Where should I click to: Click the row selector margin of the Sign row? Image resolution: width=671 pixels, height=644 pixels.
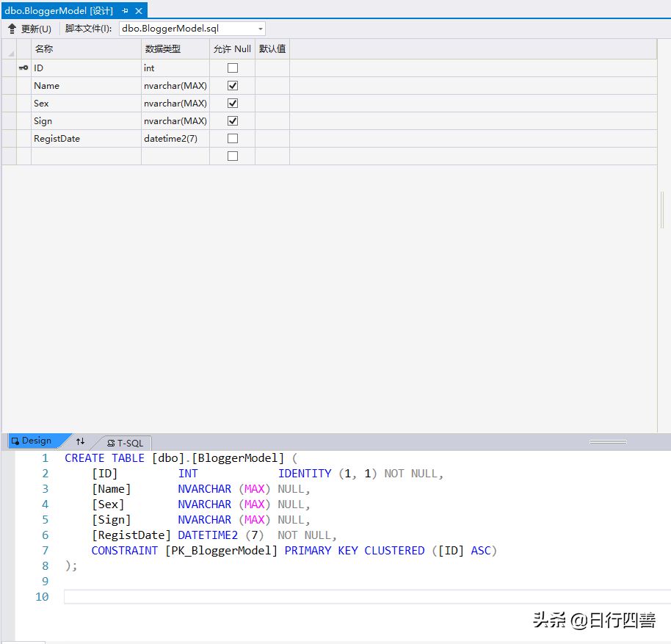click(9, 120)
